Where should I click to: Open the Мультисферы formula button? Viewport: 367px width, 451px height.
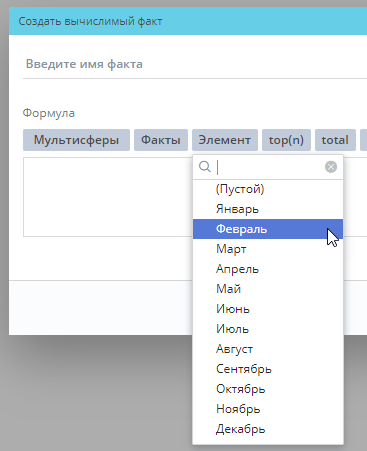(x=76, y=140)
